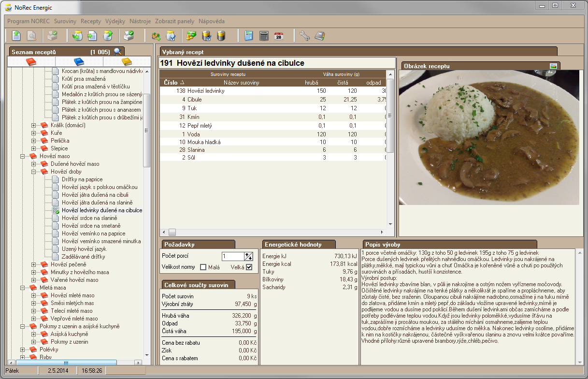The width and height of the screenshot is (588, 379).
Task: Click the Počet porcí input field
Action: 233,256
